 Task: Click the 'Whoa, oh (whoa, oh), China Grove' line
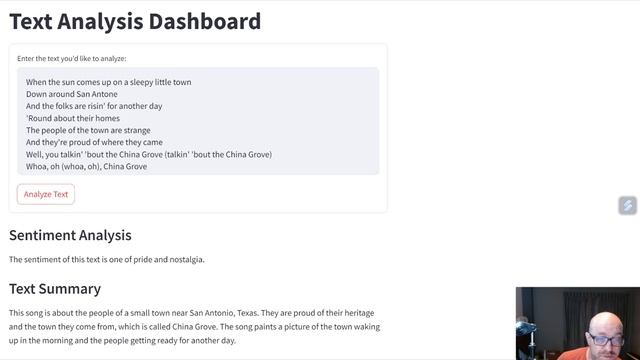tap(87, 167)
